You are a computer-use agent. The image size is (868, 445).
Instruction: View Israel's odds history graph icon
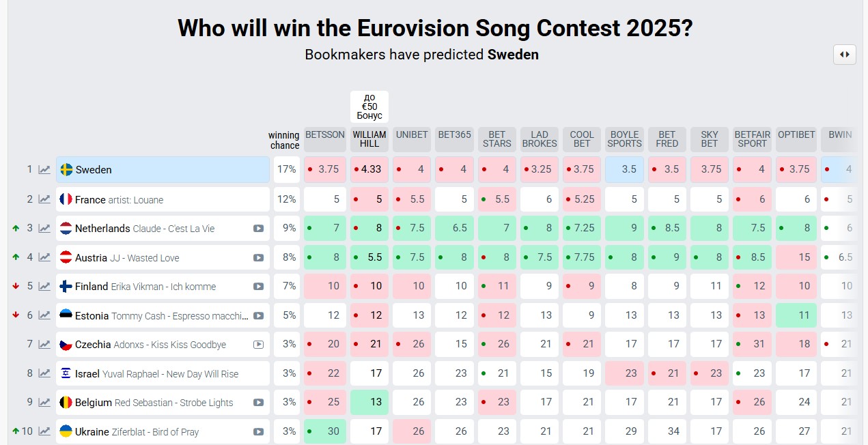click(44, 373)
